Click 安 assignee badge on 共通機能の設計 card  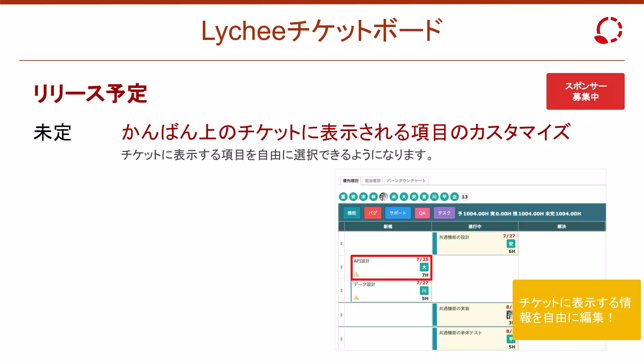[x=511, y=244]
